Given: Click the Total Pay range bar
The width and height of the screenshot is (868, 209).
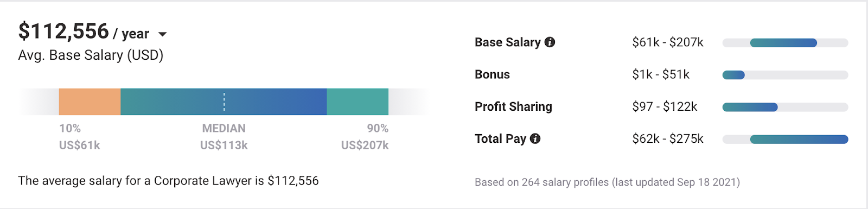Looking at the screenshot, I should 785,139.
